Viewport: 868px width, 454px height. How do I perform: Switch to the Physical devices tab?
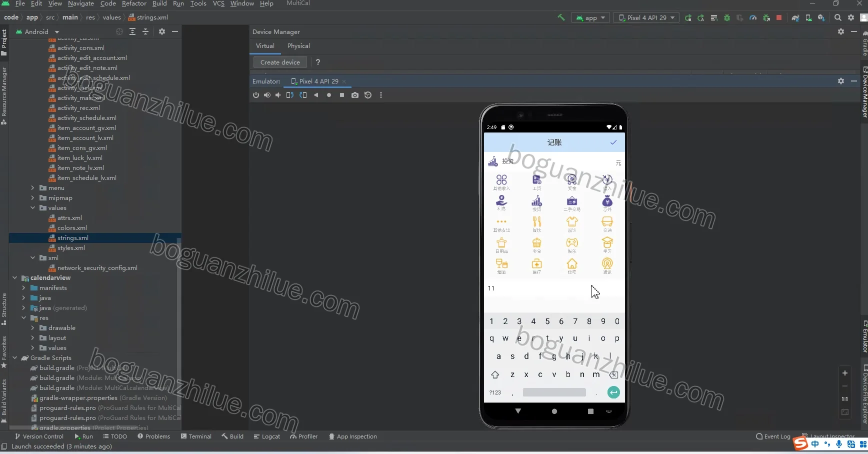pyautogui.click(x=298, y=45)
